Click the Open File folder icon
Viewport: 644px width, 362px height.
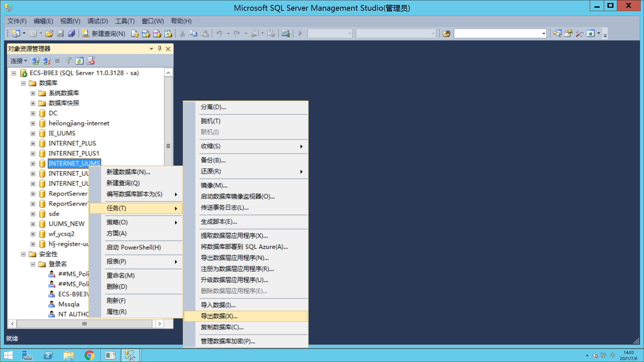pos(49,34)
